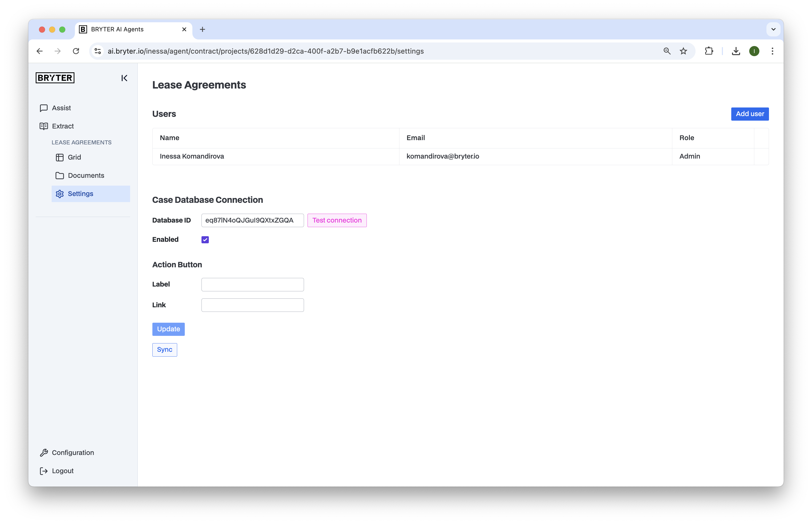Click the Sync button

tap(165, 350)
